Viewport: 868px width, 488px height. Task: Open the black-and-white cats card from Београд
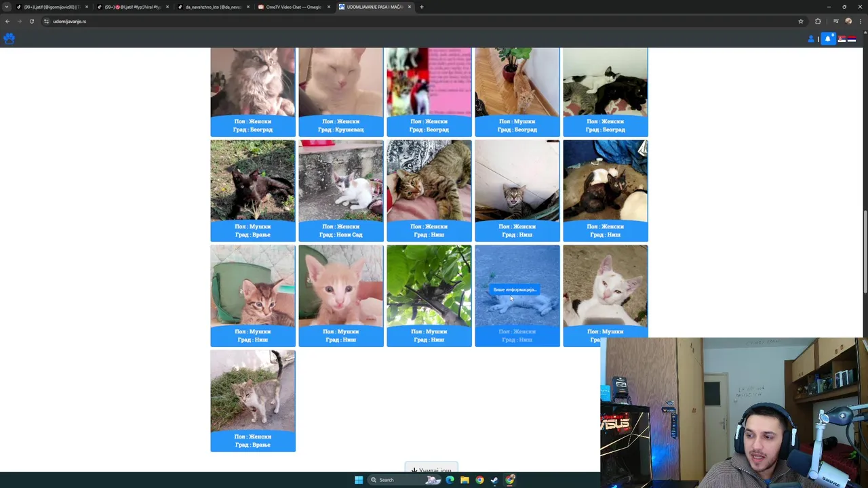click(606, 91)
